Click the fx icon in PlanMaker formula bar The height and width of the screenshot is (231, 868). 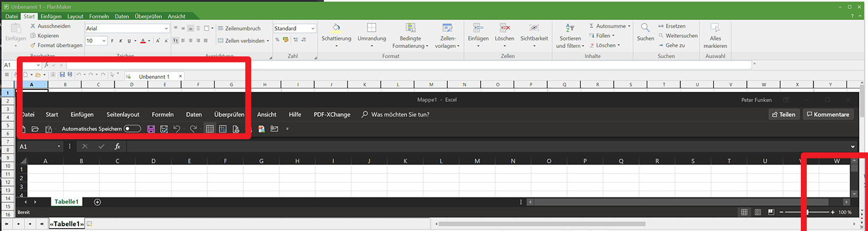pyautogui.click(x=46, y=64)
